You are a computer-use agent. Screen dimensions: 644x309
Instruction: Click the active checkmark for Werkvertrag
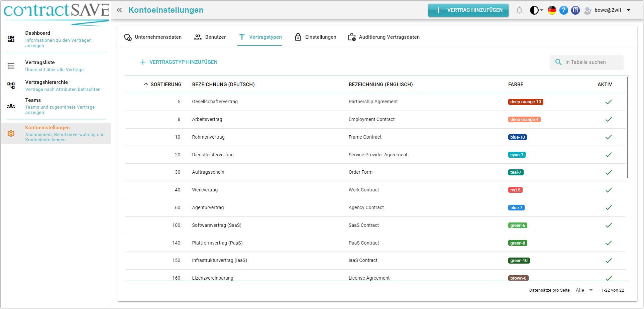609,190
